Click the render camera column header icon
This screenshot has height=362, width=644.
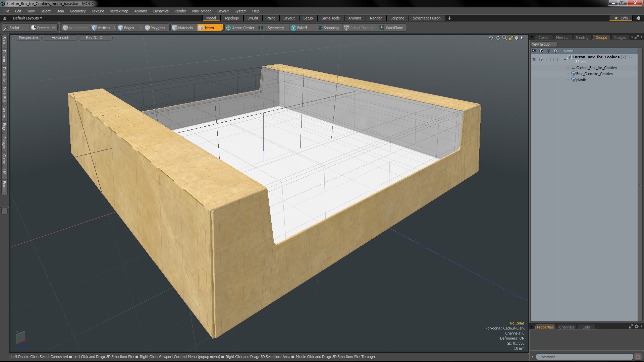coord(541,51)
